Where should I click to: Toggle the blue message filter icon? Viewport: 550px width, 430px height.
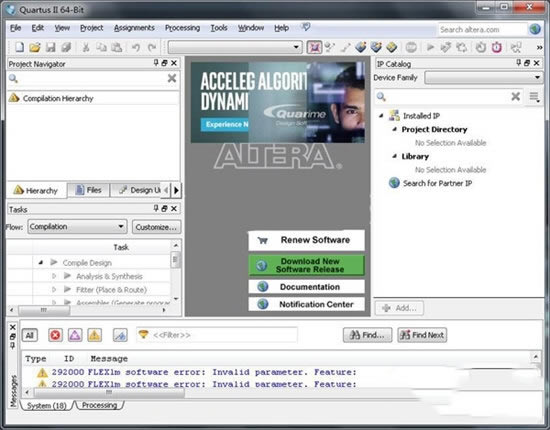tap(120, 335)
